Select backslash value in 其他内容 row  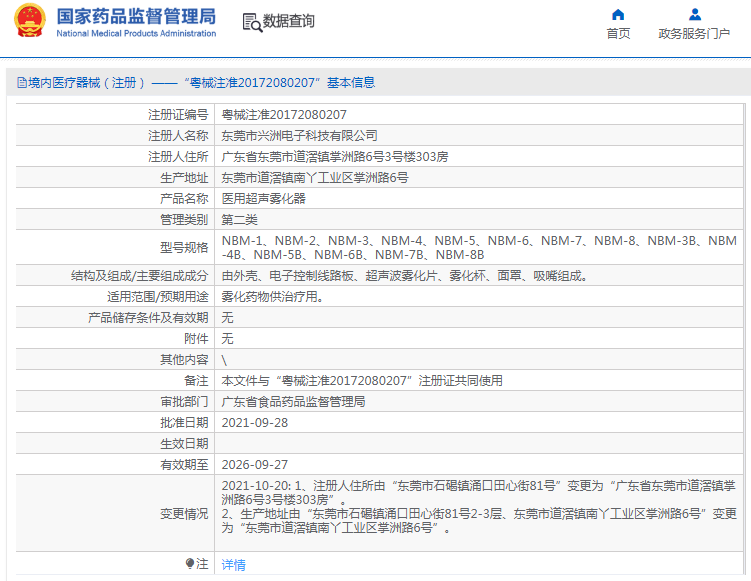click(224, 360)
